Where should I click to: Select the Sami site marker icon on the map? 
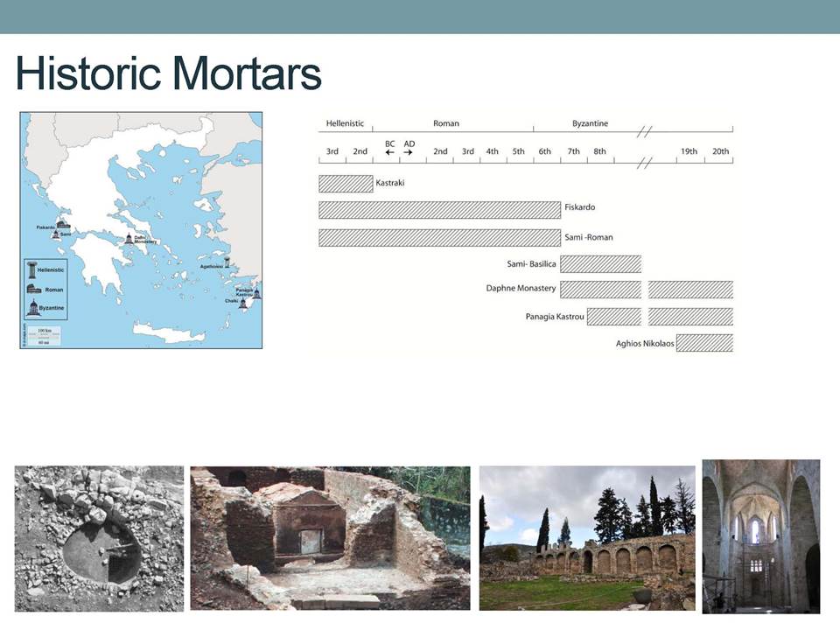click(x=56, y=234)
